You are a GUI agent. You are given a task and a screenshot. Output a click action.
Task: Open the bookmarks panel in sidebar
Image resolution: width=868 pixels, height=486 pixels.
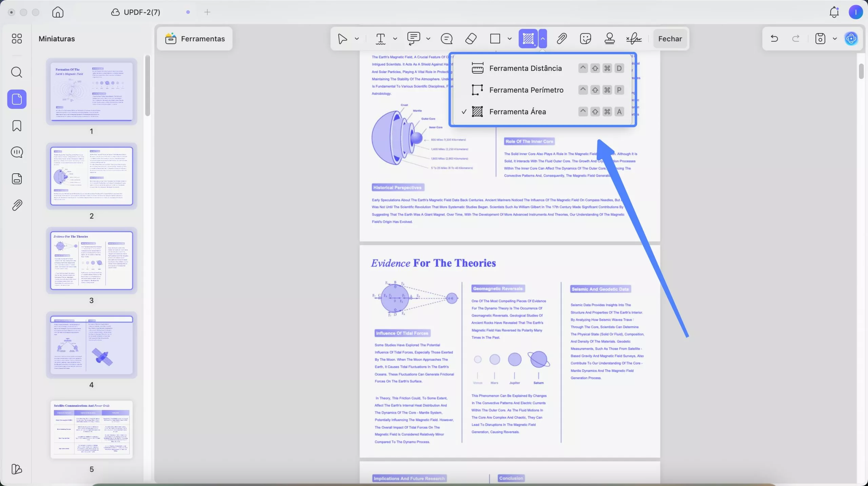pyautogui.click(x=17, y=126)
